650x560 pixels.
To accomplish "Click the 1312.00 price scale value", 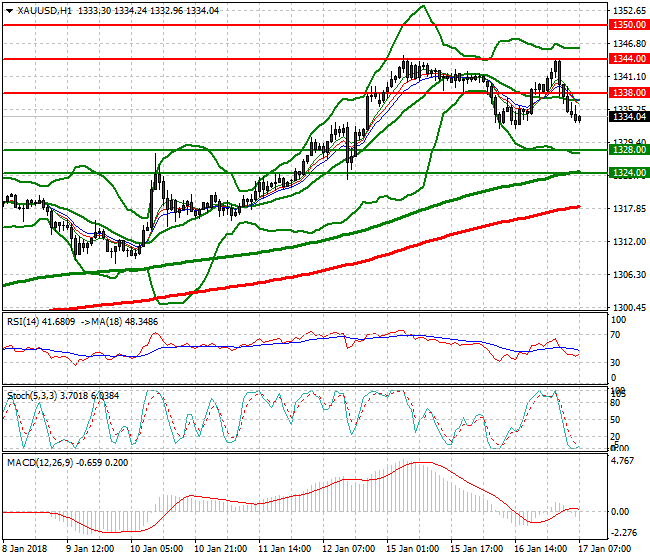I will (x=629, y=241).
